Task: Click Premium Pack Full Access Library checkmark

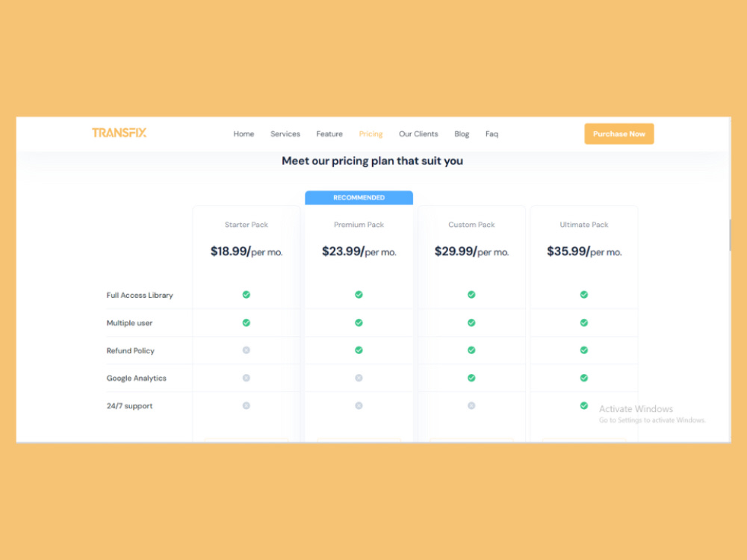Action: click(359, 295)
